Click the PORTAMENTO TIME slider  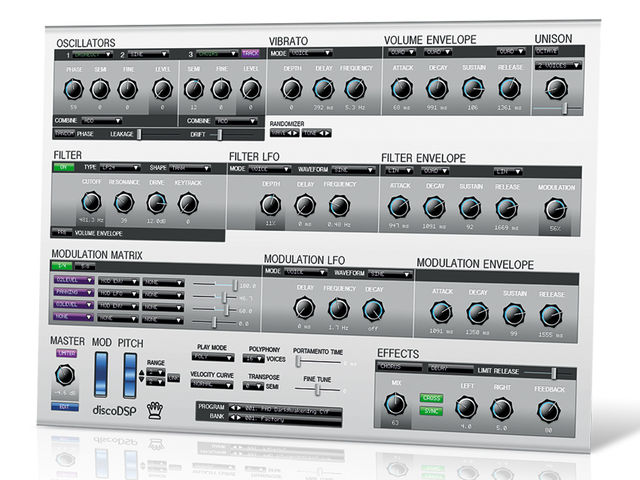pyautogui.click(x=320, y=361)
